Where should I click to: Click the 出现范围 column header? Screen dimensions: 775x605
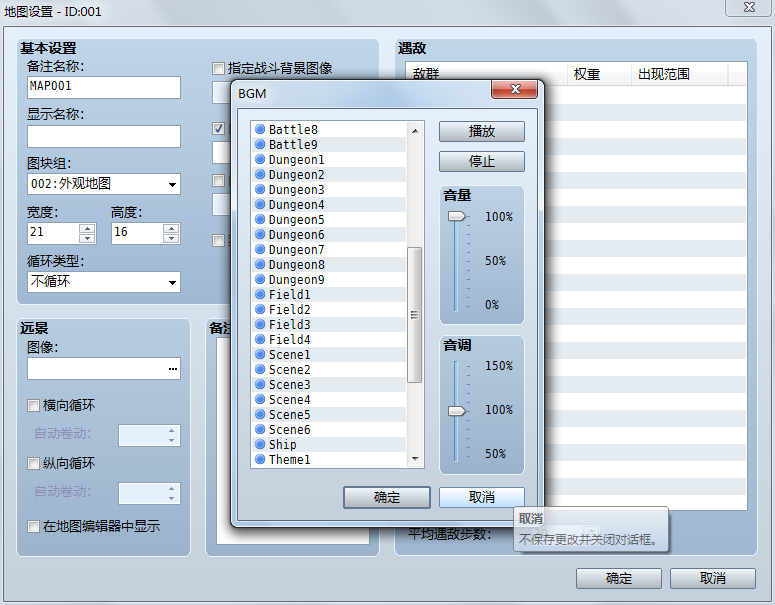[680, 74]
